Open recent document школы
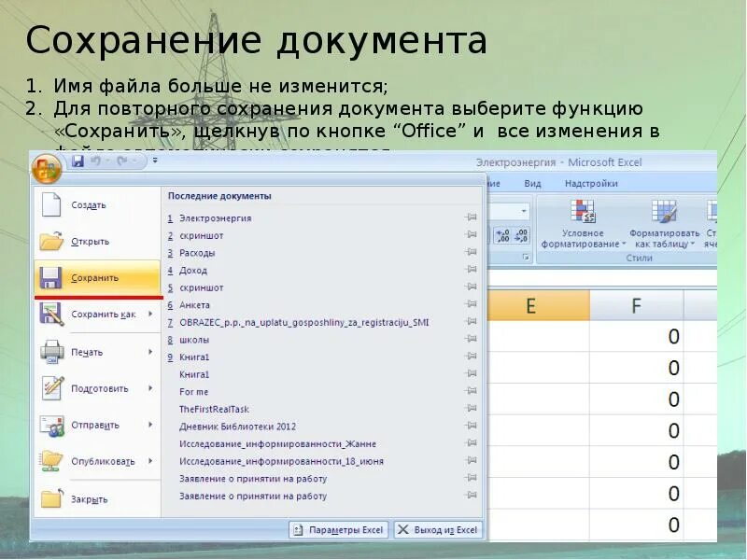 point(322,340)
